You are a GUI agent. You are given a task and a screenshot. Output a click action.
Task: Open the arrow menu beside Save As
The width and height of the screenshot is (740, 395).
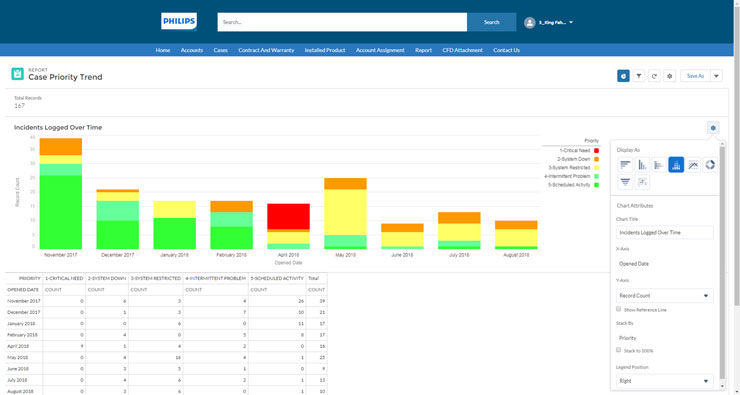(x=716, y=76)
